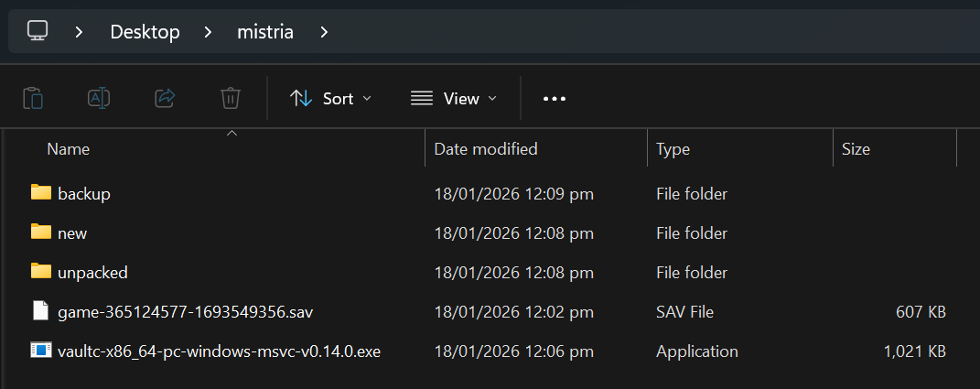Click the Paste clipboard icon
The image size is (980, 389).
click(x=33, y=98)
